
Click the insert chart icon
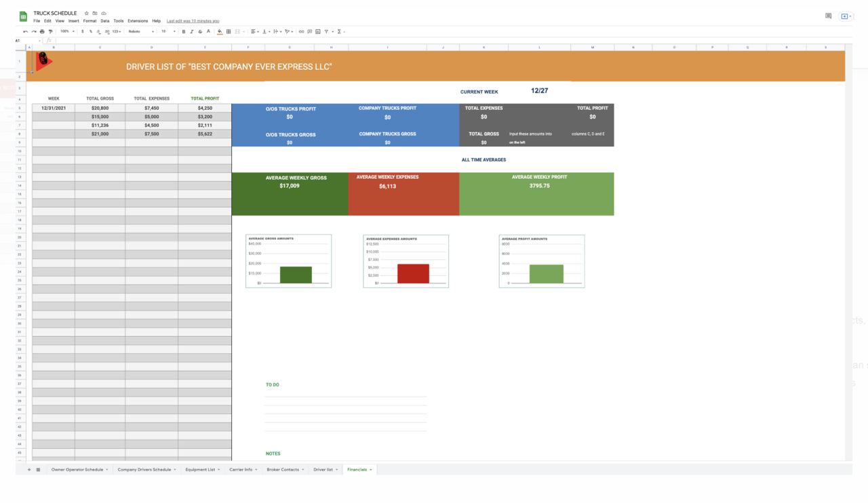click(x=318, y=31)
